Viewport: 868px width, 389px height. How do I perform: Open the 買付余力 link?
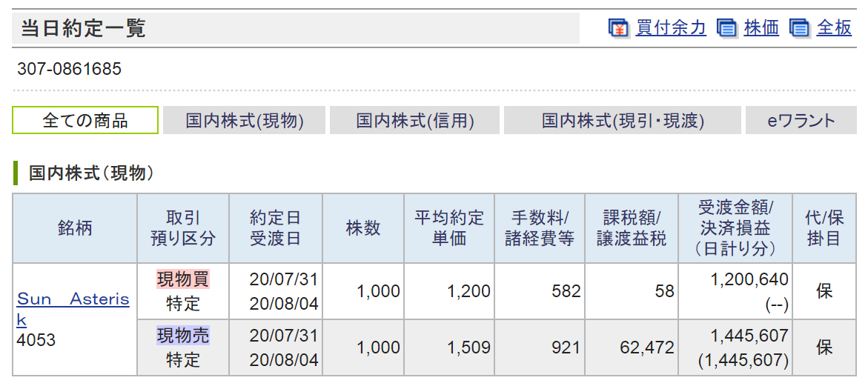[671, 27]
